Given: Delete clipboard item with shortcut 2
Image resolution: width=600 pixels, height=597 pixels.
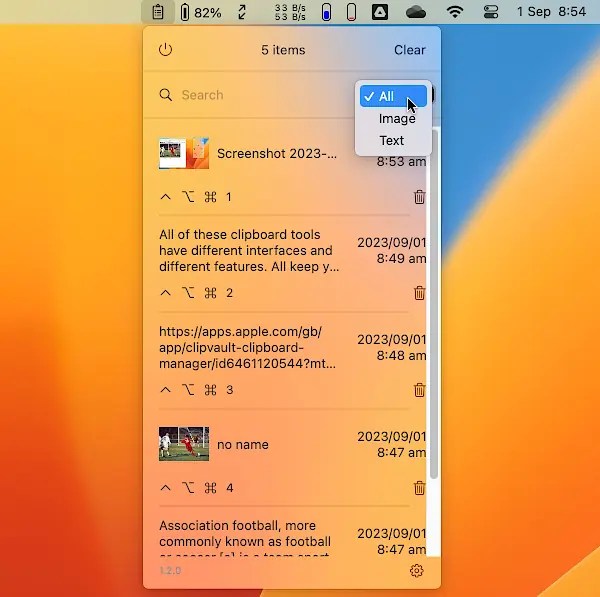Looking at the screenshot, I should pos(419,293).
